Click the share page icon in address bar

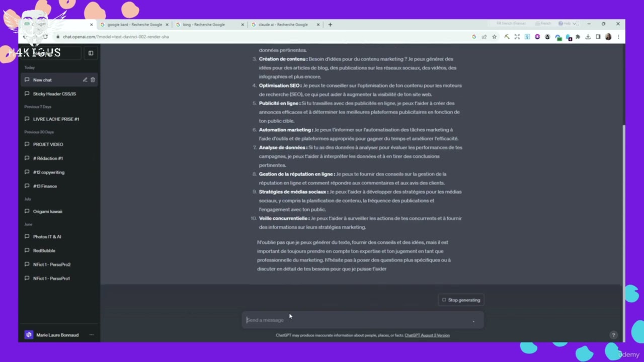[484, 37]
